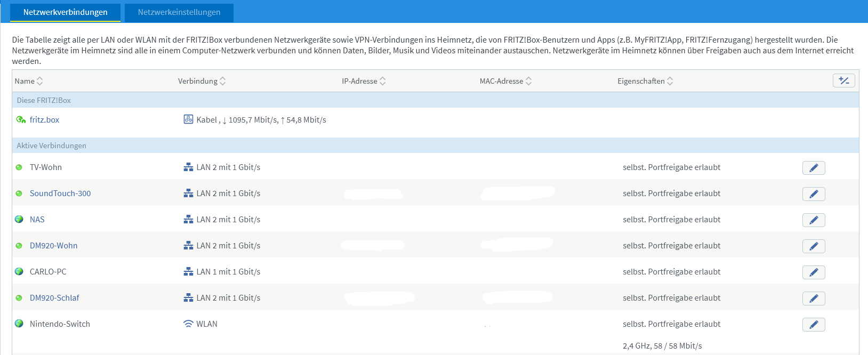Edit the SoundTouch-300 device entry
The width and height of the screenshot is (868, 355).
click(x=814, y=194)
